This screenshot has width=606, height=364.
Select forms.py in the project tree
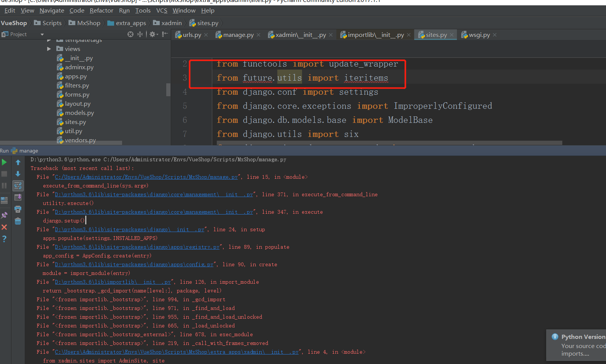point(77,95)
